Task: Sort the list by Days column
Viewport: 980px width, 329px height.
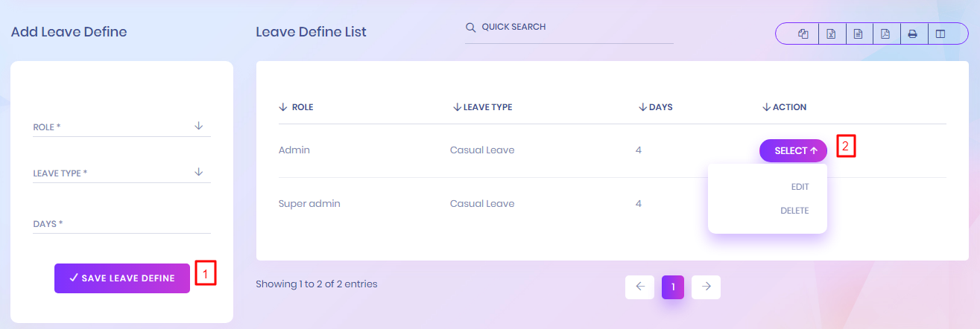Action: click(x=656, y=107)
